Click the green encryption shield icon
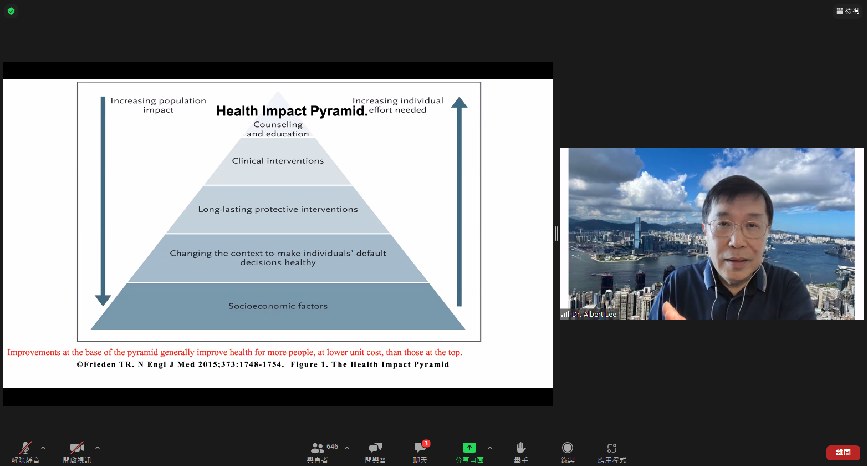The width and height of the screenshot is (868, 466). tap(11, 11)
